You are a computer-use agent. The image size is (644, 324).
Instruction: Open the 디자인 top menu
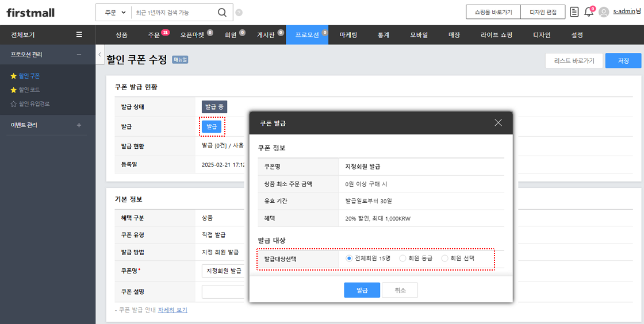click(x=541, y=35)
